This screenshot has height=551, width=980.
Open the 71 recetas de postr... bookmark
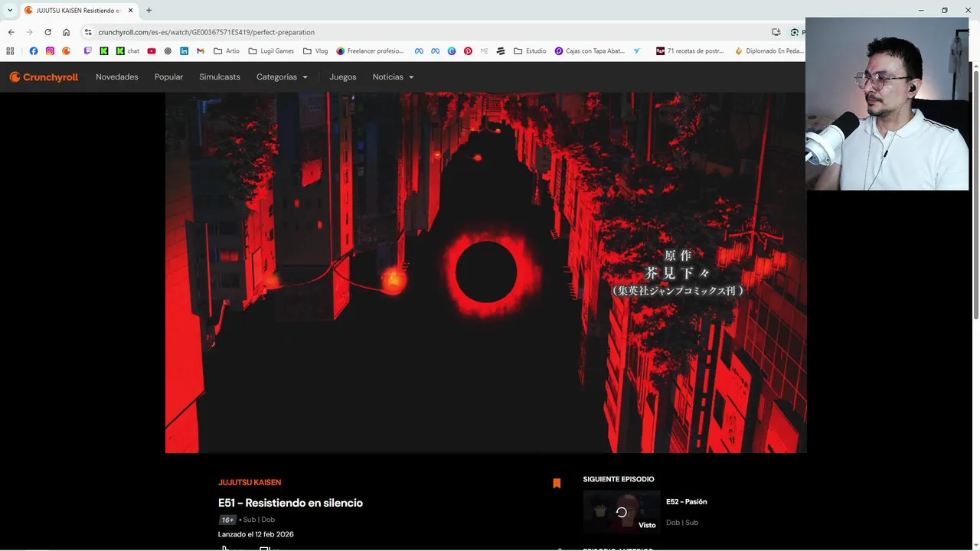pyautogui.click(x=690, y=51)
